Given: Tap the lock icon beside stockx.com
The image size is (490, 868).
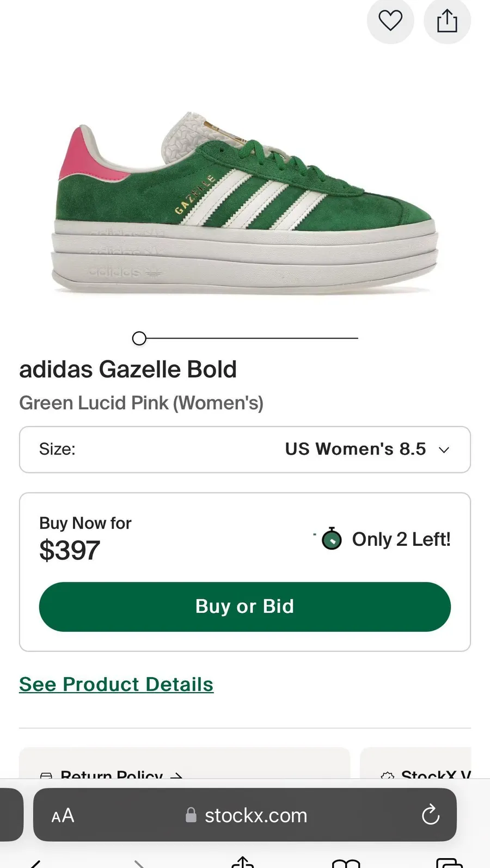Looking at the screenshot, I should (191, 815).
